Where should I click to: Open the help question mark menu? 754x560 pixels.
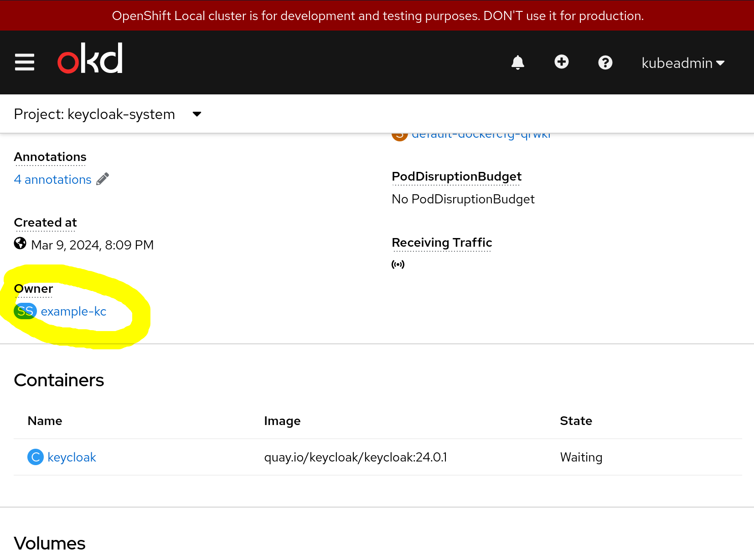(x=605, y=62)
